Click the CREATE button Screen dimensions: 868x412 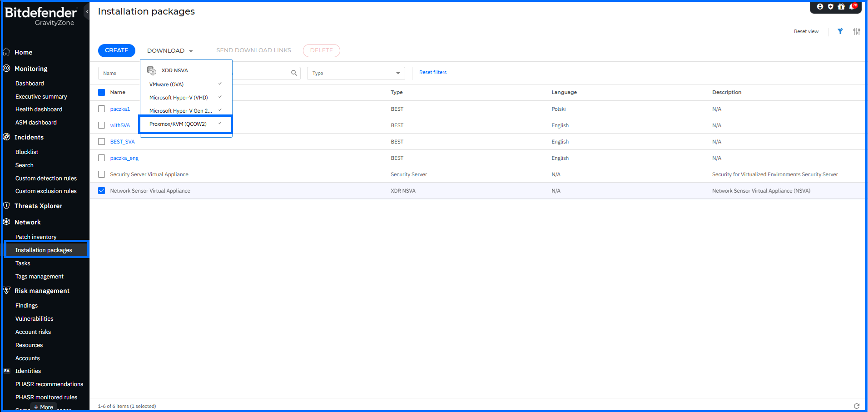117,50
